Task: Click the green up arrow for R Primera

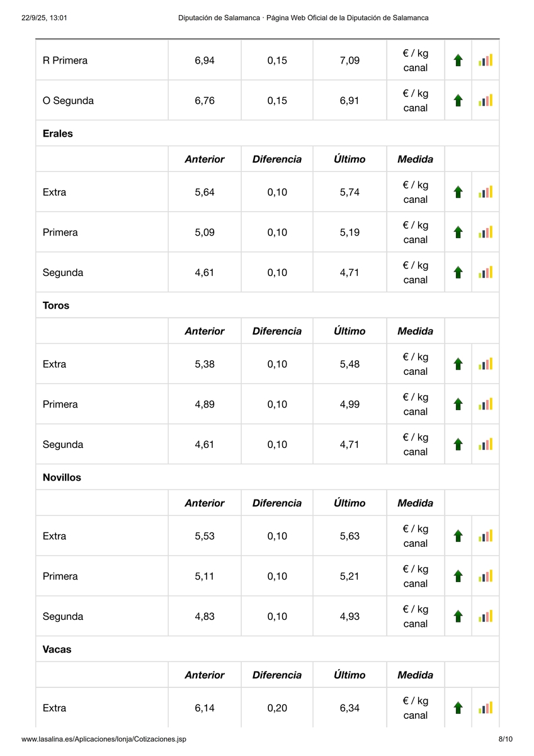Action: (458, 60)
